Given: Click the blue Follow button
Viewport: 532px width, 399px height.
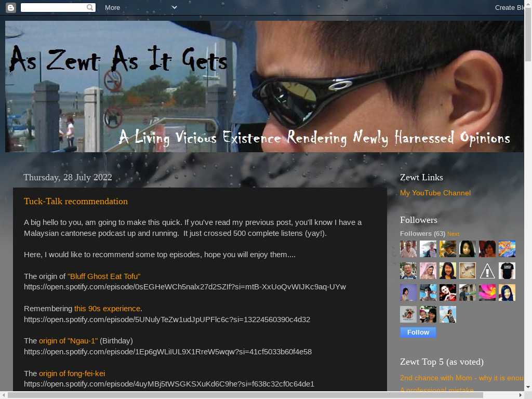Looking at the screenshot, I should [418, 332].
